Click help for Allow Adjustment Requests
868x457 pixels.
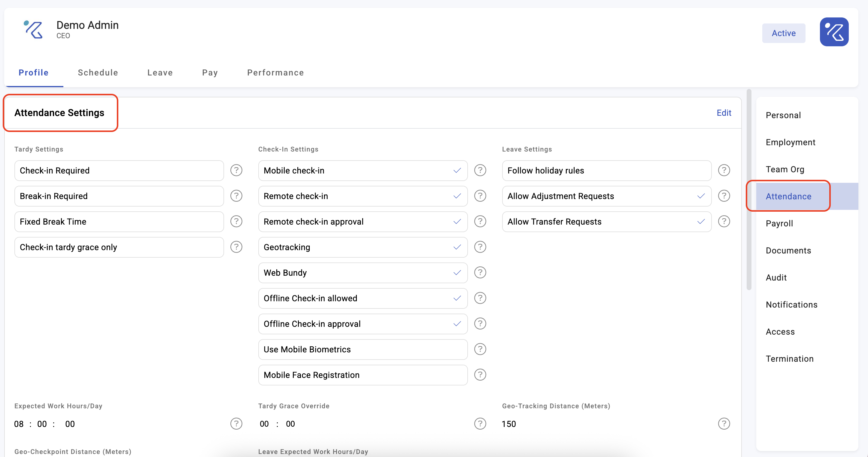click(724, 196)
